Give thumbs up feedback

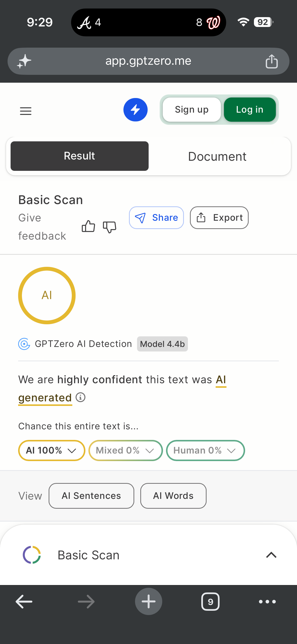(x=88, y=226)
